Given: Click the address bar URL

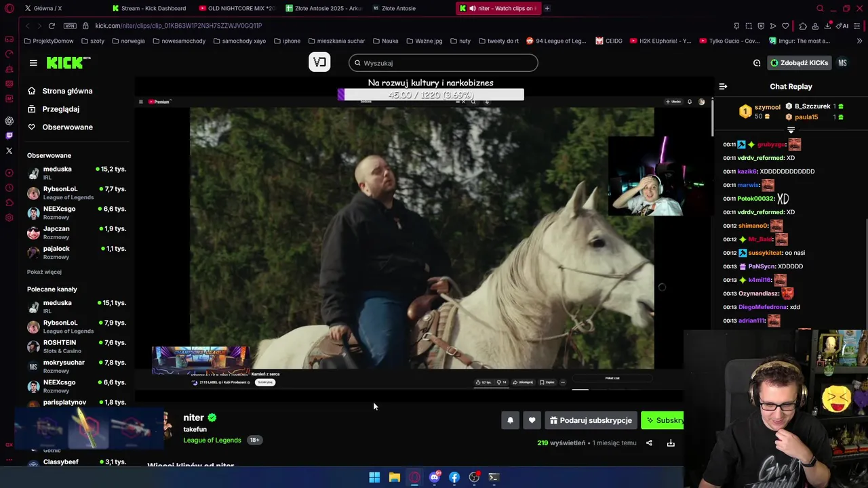Looking at the screenshot, I should pos(178,26).
